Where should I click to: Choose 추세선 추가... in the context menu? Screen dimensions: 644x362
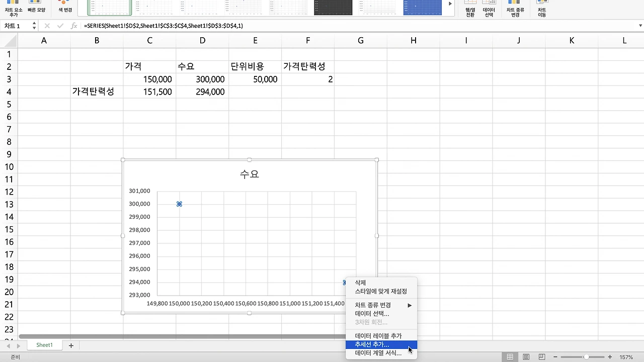(381, 345)
